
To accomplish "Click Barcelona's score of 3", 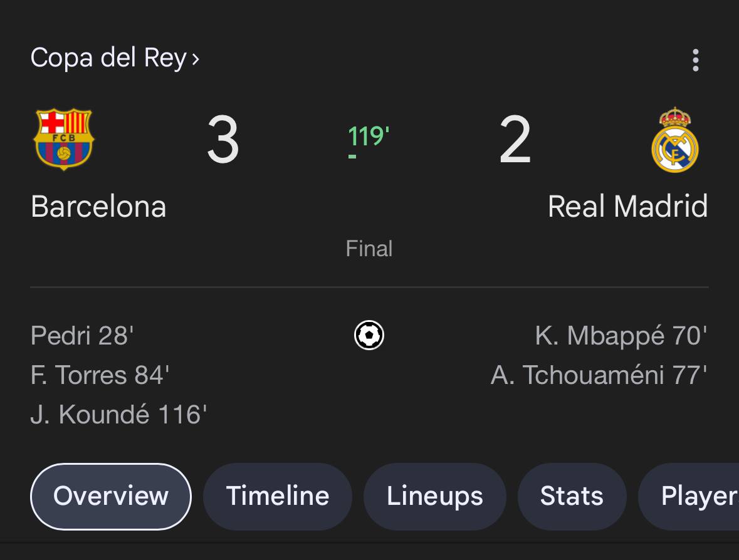I will pyautogui.click(x=223, y=140).
